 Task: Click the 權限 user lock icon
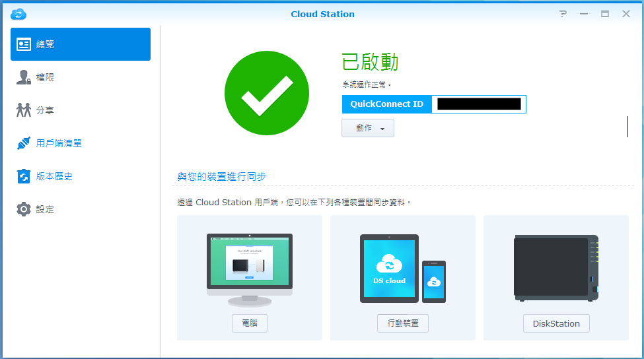(x=23, y=77)
